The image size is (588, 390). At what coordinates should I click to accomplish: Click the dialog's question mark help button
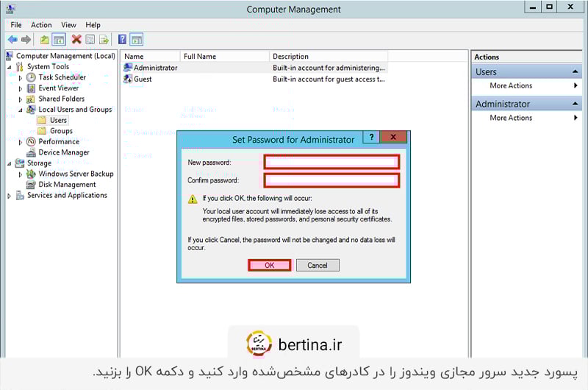pos(371,137)
